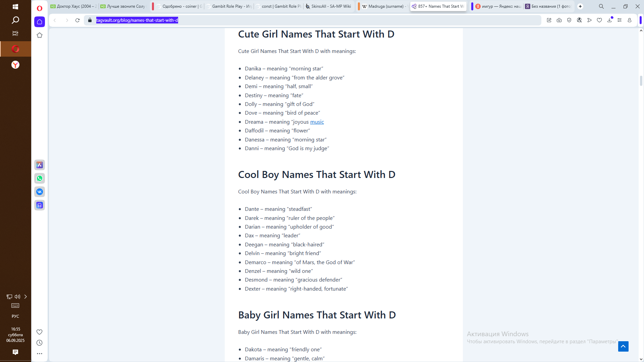Open the downloads icon in the toolbar

point(609,20)
